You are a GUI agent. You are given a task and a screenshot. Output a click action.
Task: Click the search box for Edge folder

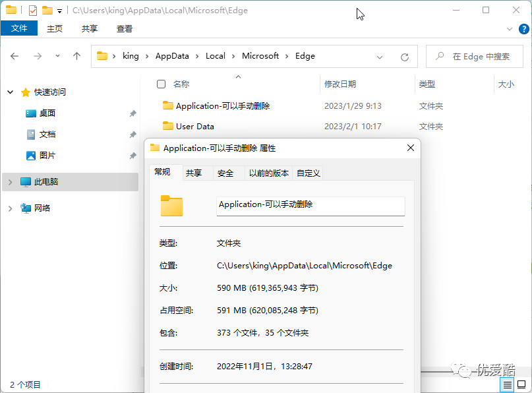point(475,56)
